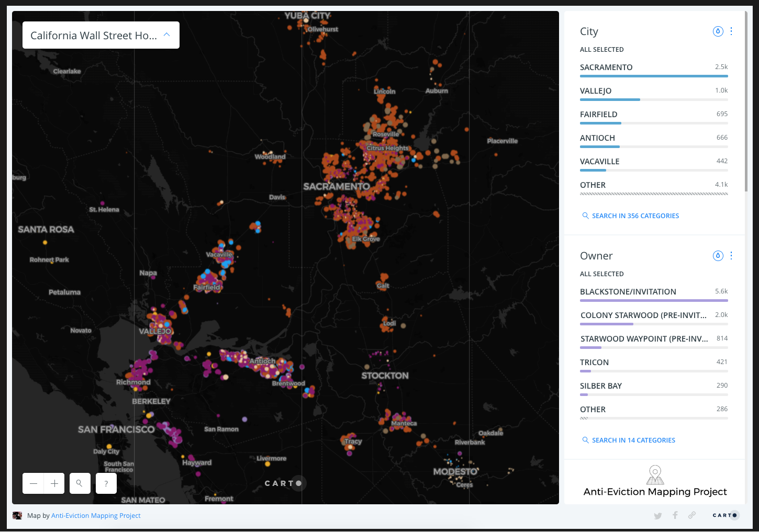Click the Blackstone/Invitation purple count bar
759x532 pixels.
click(x=654, y=301)
